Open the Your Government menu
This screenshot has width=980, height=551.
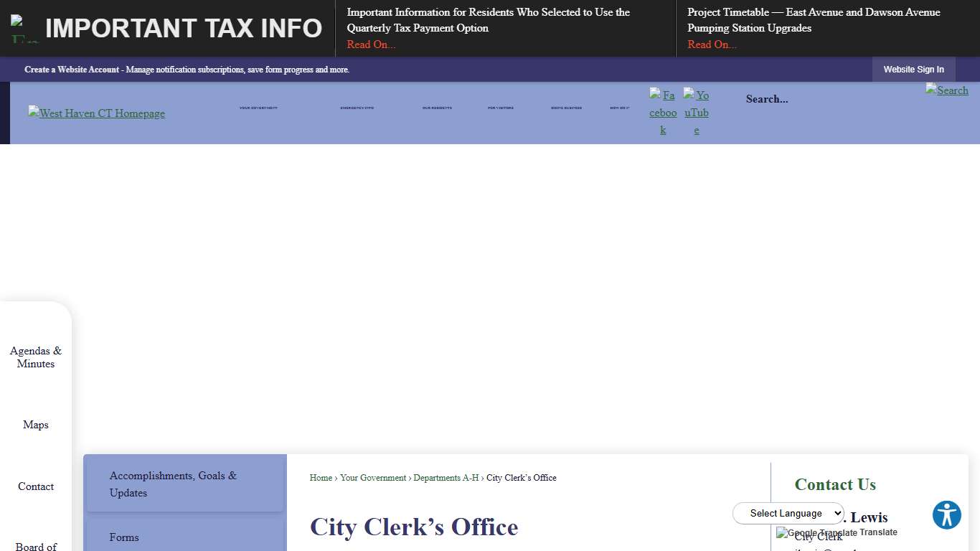pos(258,108)
